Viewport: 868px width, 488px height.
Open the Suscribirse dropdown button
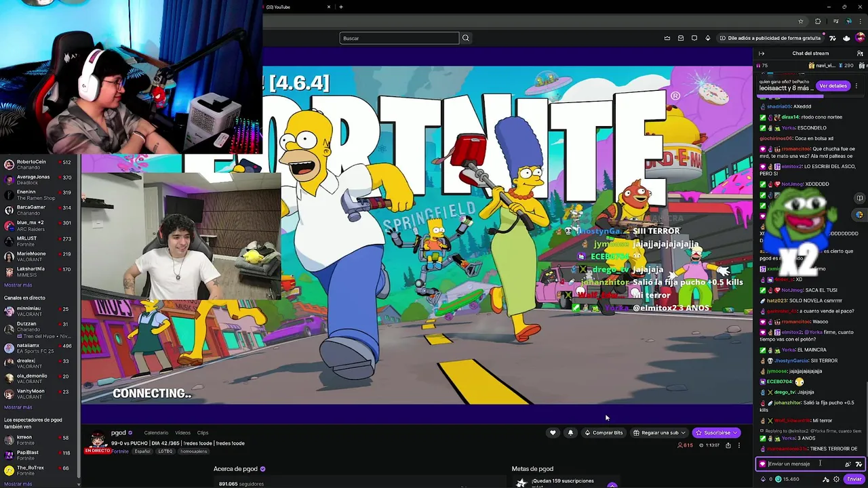[x=717, y=432]
